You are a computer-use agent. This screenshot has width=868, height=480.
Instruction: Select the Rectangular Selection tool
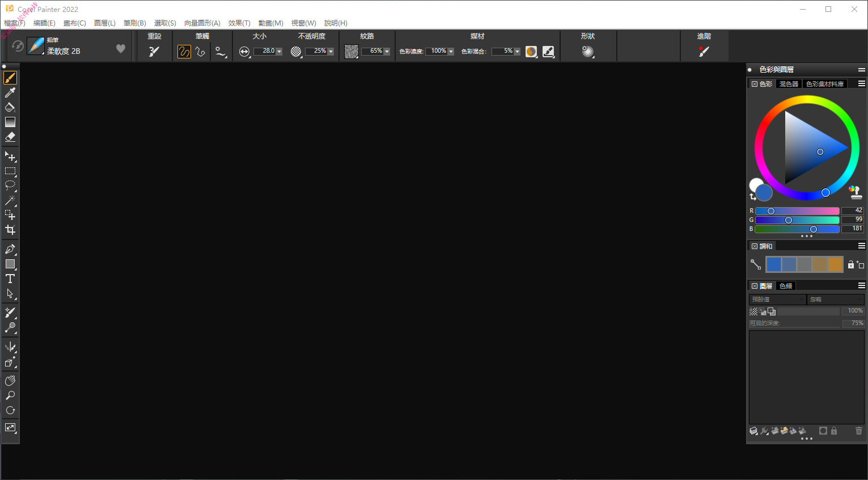(x=10, y=171)
